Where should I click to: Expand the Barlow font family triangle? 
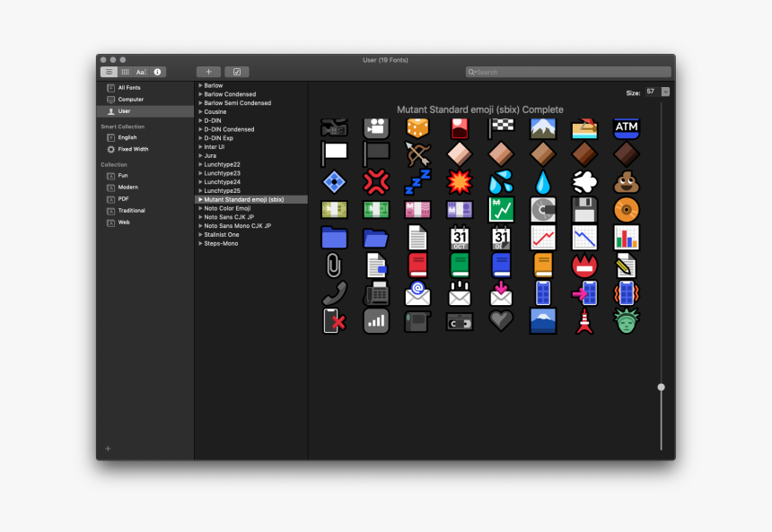tap(200, 85)
